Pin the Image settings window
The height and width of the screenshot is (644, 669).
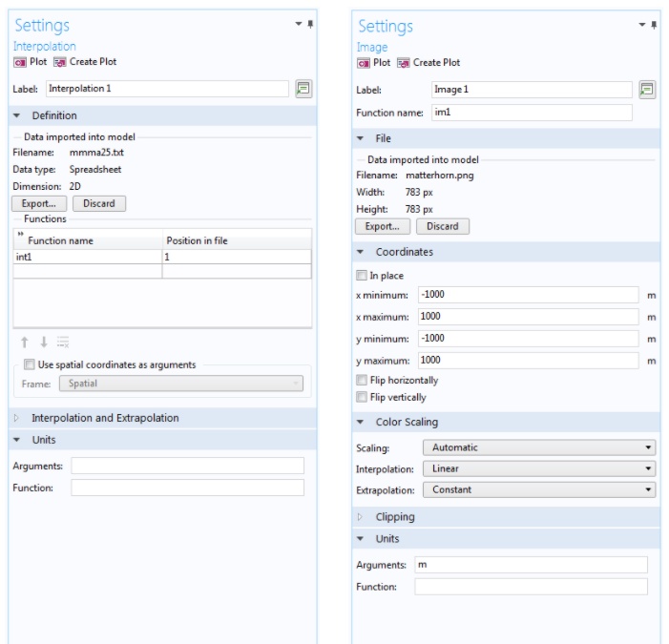(654, 25)
